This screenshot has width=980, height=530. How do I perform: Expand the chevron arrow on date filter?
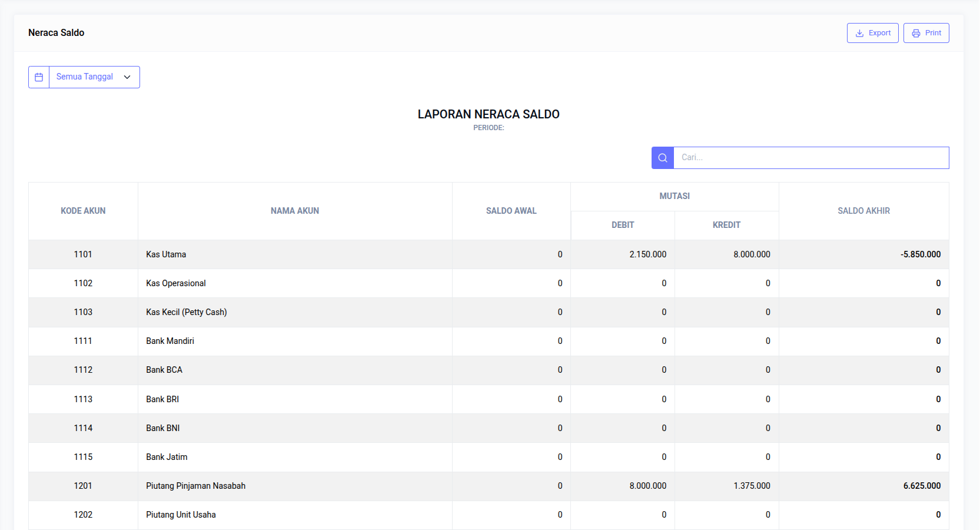click(x=127, y=77)
